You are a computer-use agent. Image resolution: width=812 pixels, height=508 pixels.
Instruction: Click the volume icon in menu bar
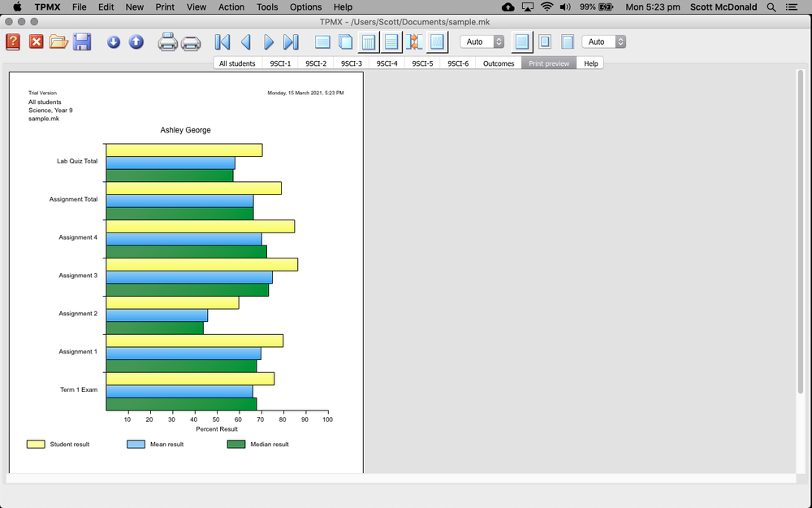click(x=565, y=7)
